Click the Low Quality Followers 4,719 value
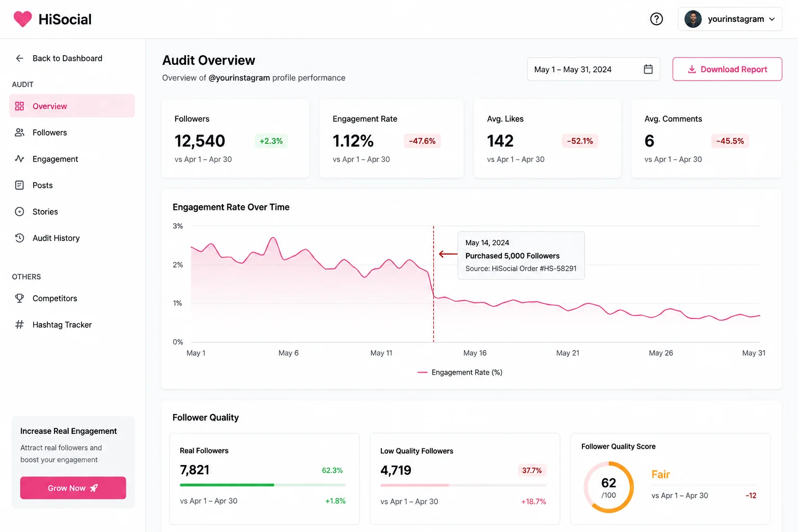Screen dimensions: 798x532 pos(396,470)
